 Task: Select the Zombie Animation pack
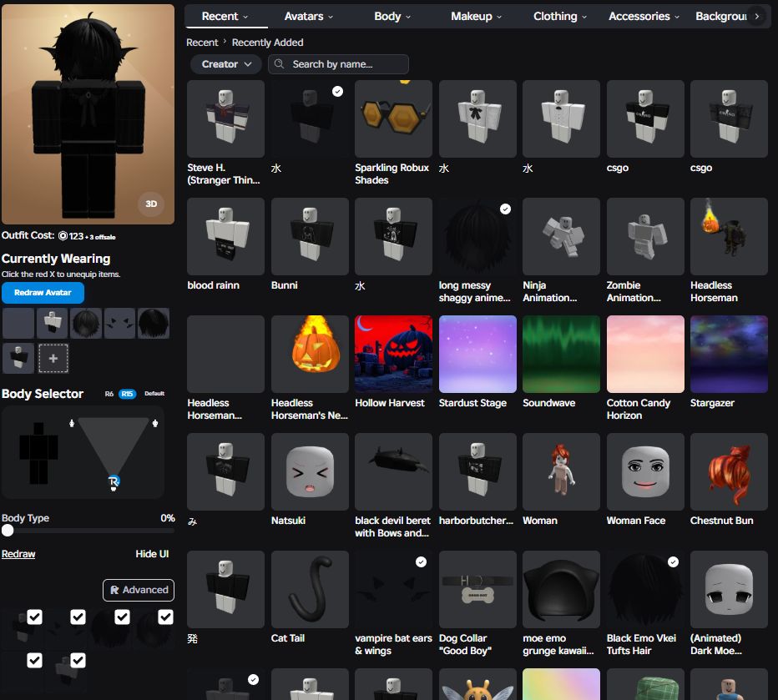click(645, 236)
